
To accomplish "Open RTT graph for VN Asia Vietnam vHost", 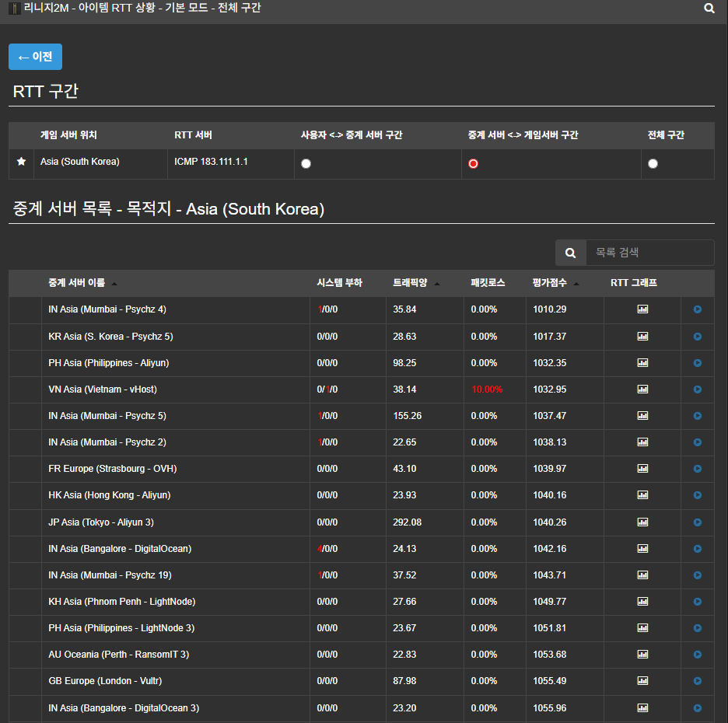I will click(x=642, y=389).
